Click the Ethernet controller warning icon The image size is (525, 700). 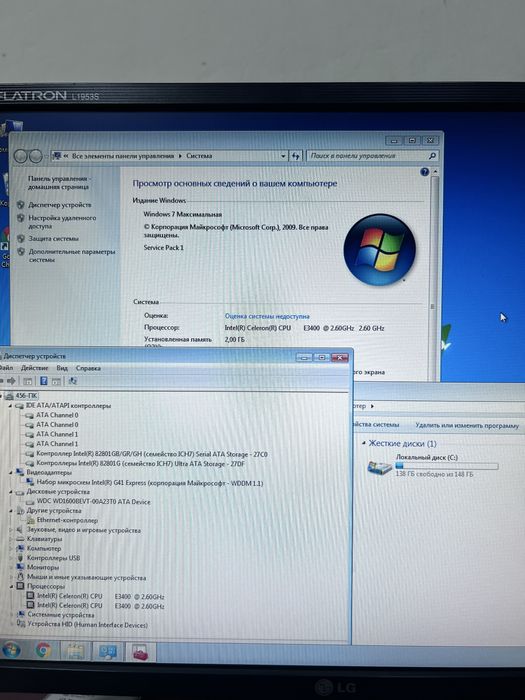pos(30,521)
